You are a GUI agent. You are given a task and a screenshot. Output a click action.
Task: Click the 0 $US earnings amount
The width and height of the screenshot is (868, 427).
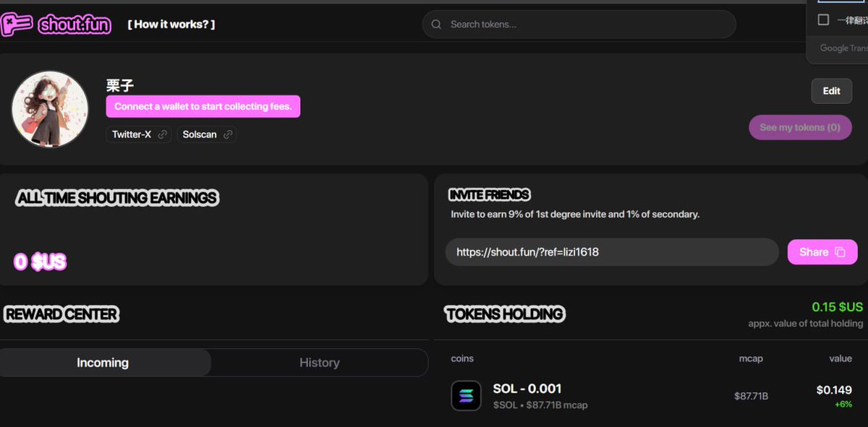coord(40,262)
